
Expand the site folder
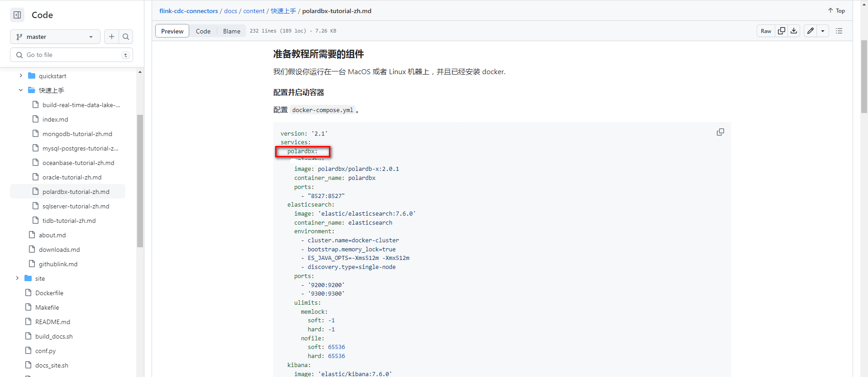17,278
